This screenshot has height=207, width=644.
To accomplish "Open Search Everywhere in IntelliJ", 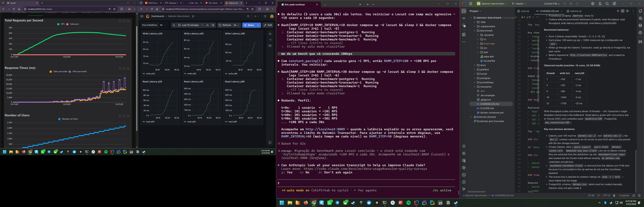I will pyautogui.click(x=607, y=4).
